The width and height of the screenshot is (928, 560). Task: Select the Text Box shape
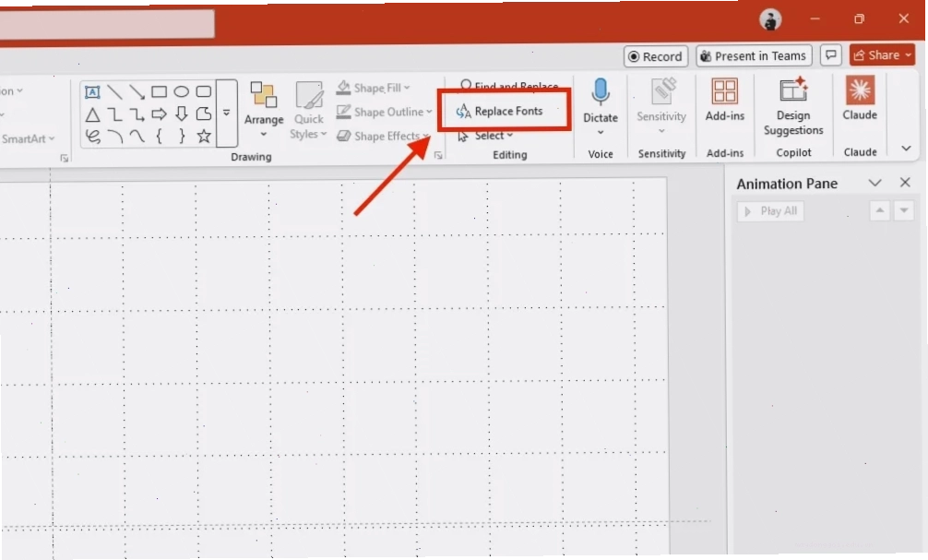[92, 91]
